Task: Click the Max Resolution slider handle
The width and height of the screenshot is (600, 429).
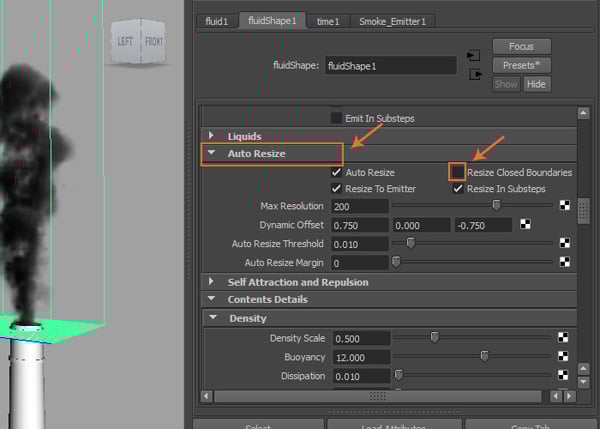Action: (x=496, y=206)
